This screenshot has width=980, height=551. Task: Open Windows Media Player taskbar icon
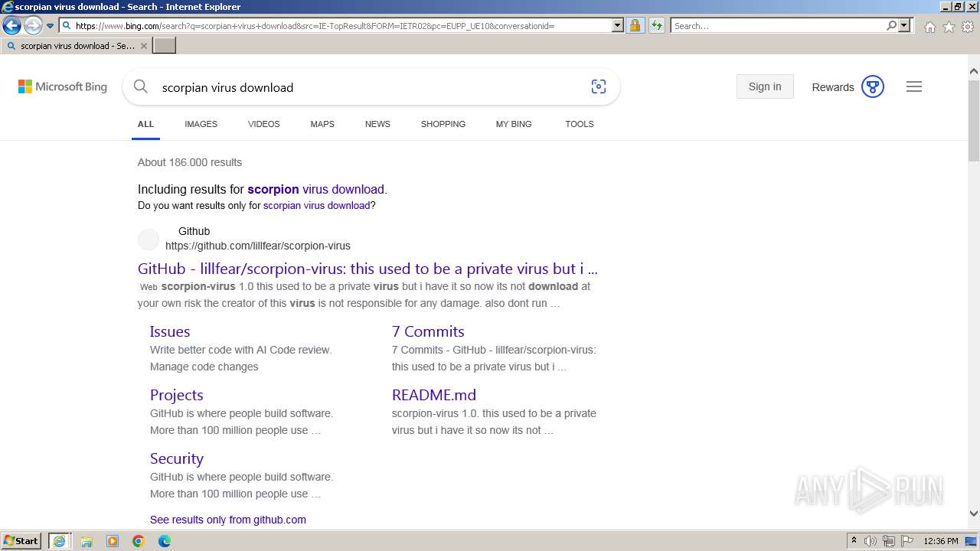[113, 541]
